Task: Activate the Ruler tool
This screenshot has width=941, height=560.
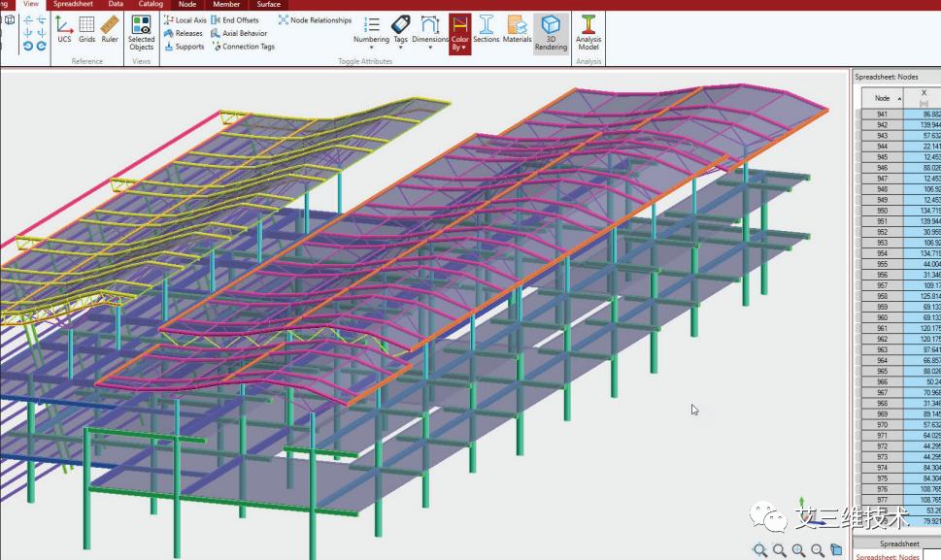Action: [x=110, y=31]
